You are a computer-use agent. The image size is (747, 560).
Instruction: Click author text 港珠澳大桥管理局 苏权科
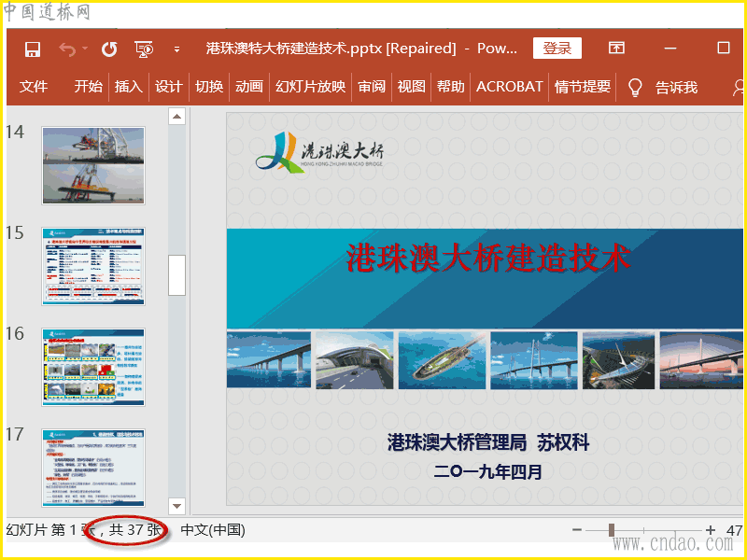click(x=488, y=442)
